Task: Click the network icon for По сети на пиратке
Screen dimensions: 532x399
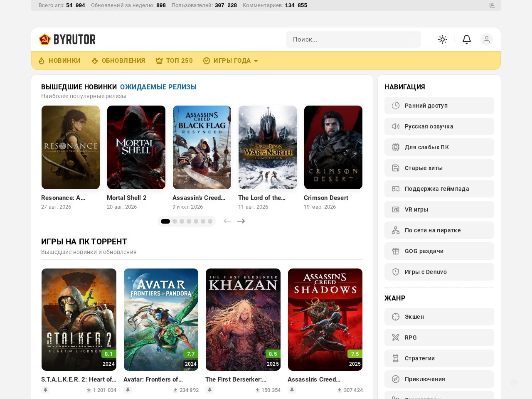Action: click(396, 230)
